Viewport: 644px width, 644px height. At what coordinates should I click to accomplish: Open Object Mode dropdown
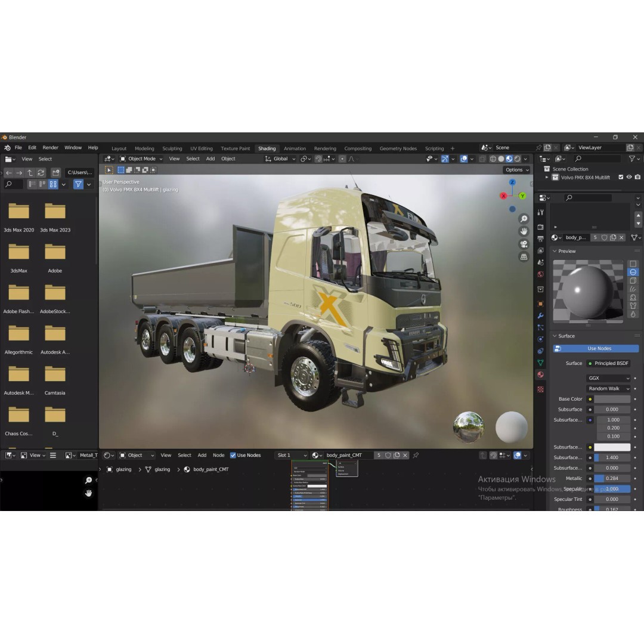[x=141, y=159]
